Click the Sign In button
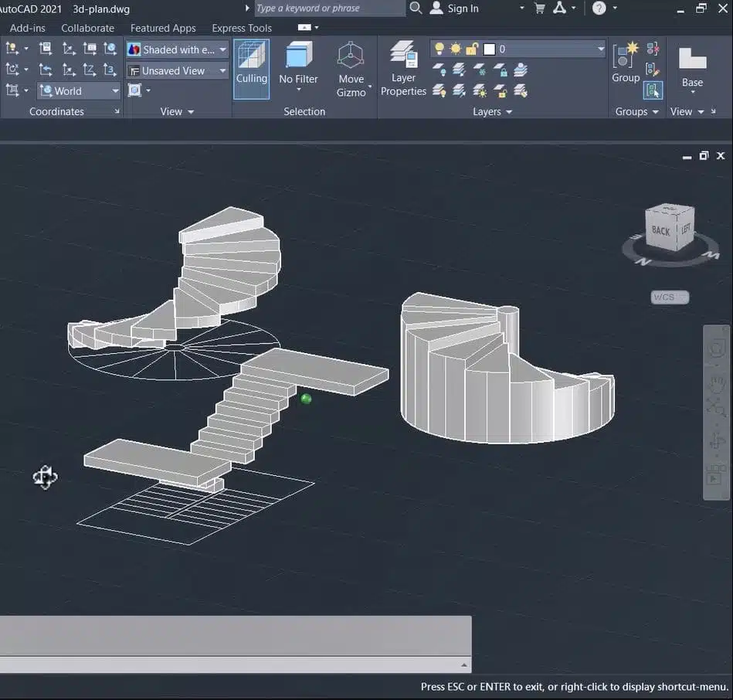The width and height of the screenshot is (733, 700). (463, 8)
